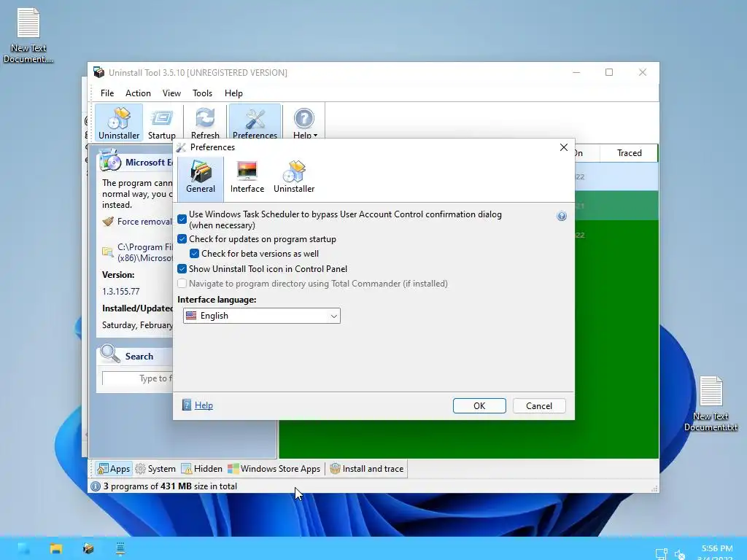Viewport: 747px width, 560px height.
Task: Open the Action menu
Action: coord(138,93)
